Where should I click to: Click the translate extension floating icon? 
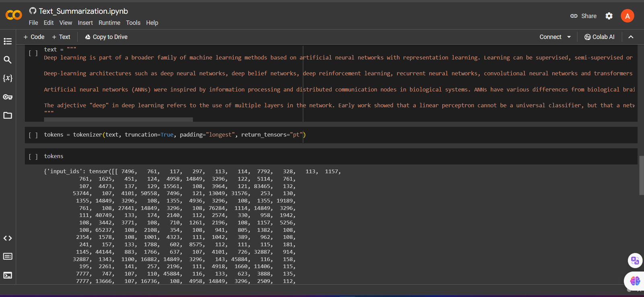pyautogui.click(x=635, y=260)
